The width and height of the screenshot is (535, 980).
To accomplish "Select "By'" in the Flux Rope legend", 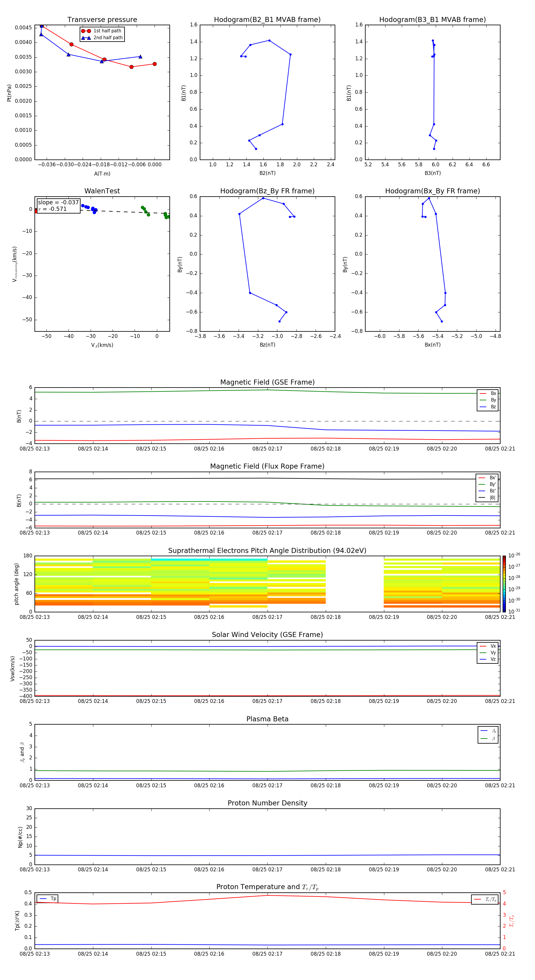I will (x=487, y=484).
